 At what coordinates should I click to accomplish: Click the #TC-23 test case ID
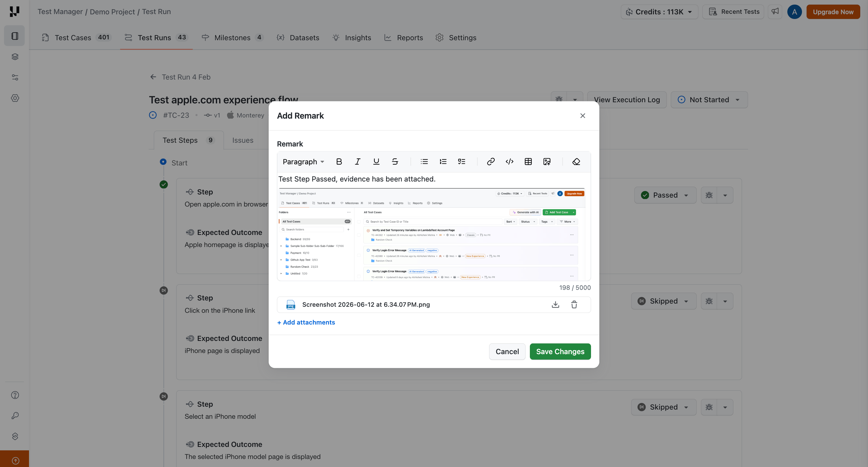176,115
